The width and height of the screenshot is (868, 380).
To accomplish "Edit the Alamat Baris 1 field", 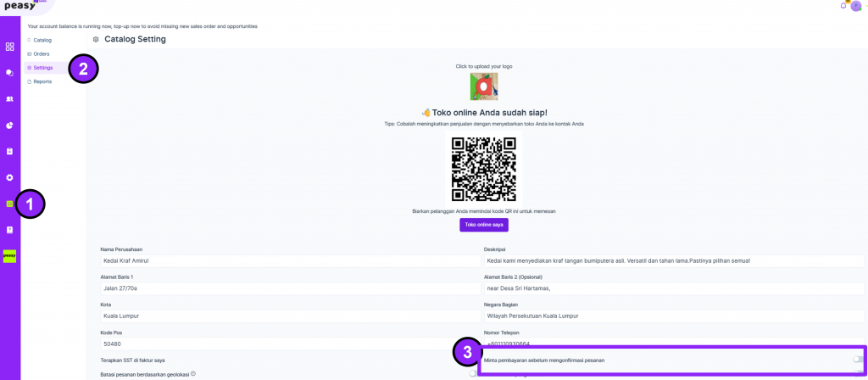I will (x=291, y=288).
